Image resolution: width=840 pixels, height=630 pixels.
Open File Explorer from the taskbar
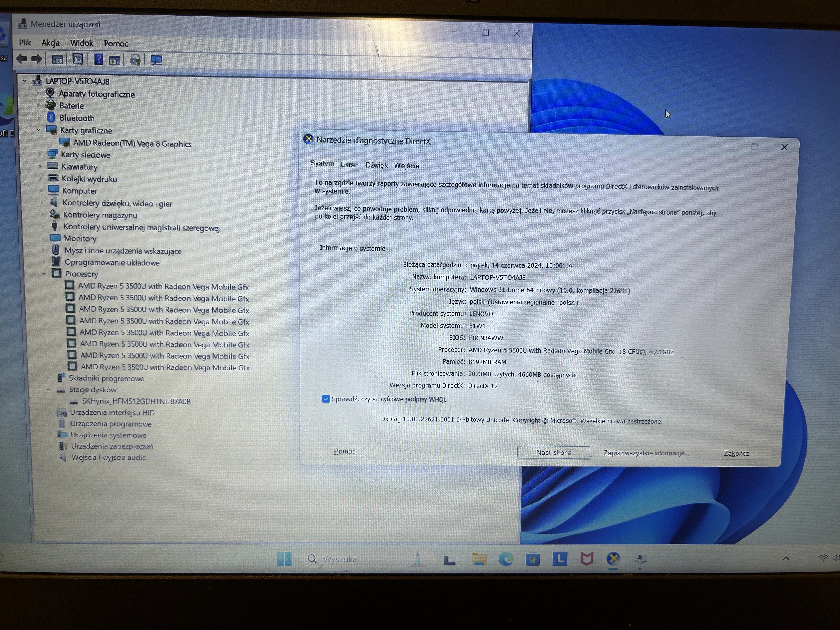pos(479,559)
